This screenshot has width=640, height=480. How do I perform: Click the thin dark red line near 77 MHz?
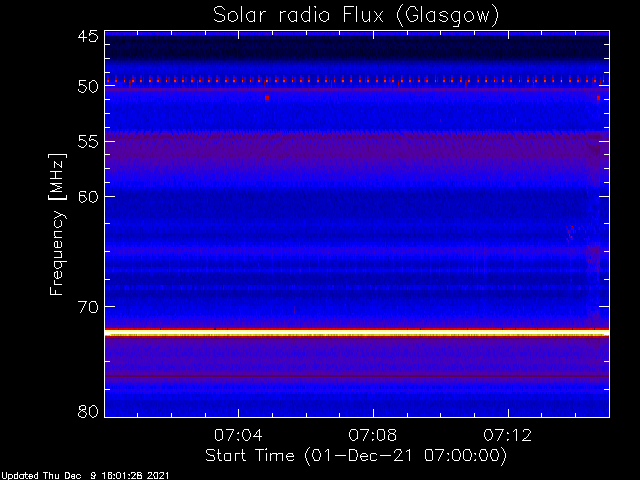click(357, 376)
